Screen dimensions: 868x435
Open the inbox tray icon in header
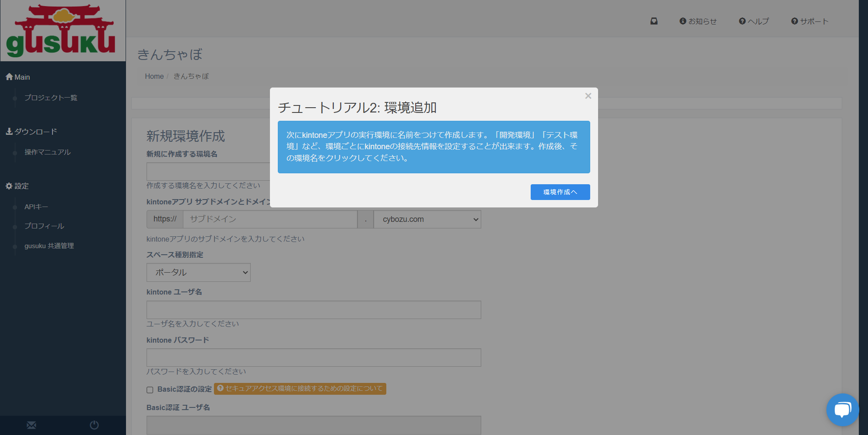pos(654,21)
